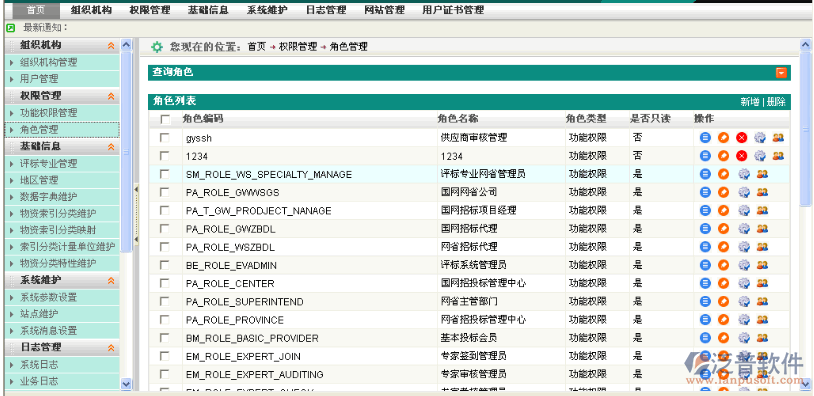Collapse the 系统维护 sidebar section

point(111,280)
